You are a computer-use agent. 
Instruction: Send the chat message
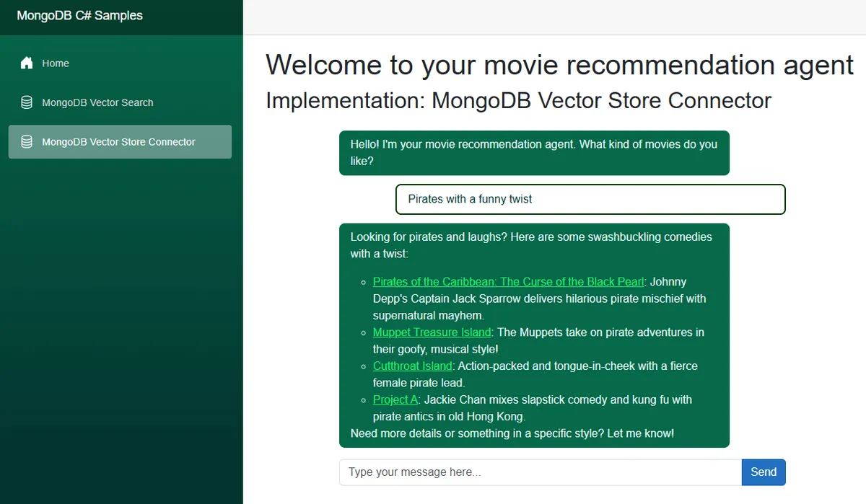764,472
